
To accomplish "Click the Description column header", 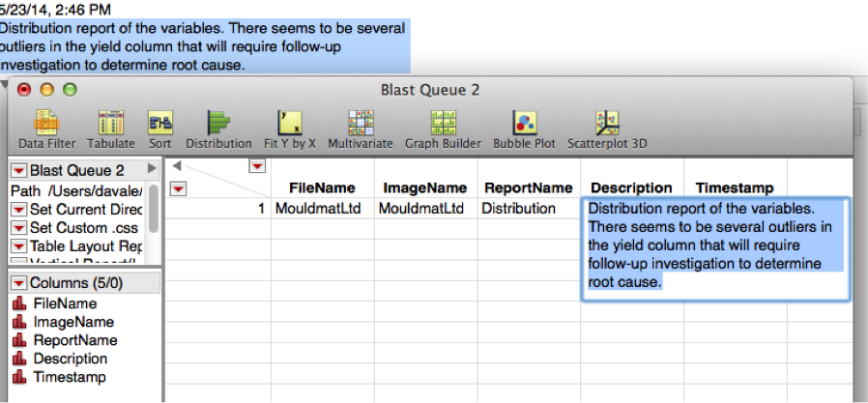I will pyautogui.click(x=631, y=187).
